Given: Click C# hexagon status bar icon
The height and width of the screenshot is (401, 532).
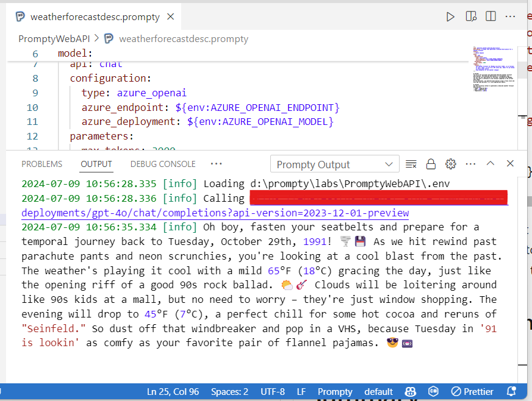Looking at the screenshot, I should tap(433, 392).
